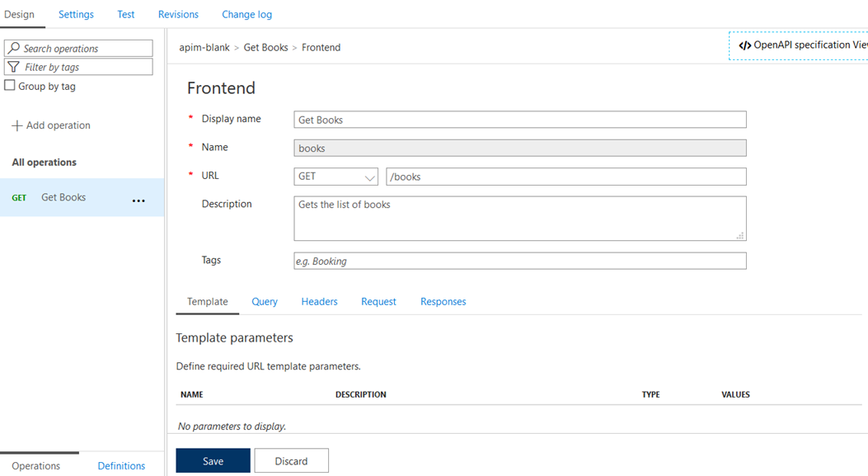
Task: Open the Revisions tab
Action: 178,14
